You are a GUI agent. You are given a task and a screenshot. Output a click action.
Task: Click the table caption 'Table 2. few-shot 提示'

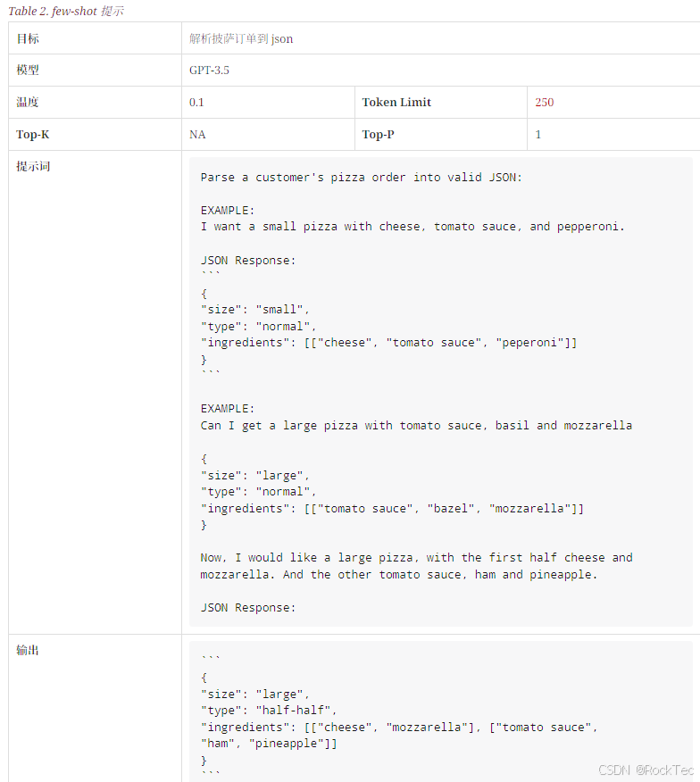click(x=66, y=11)
